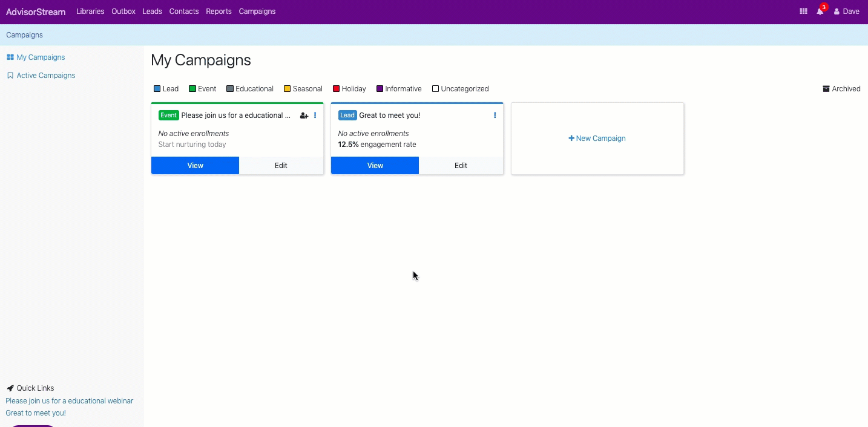
Task: Open options menu on webinar campaign card
Action: [315, 116]
